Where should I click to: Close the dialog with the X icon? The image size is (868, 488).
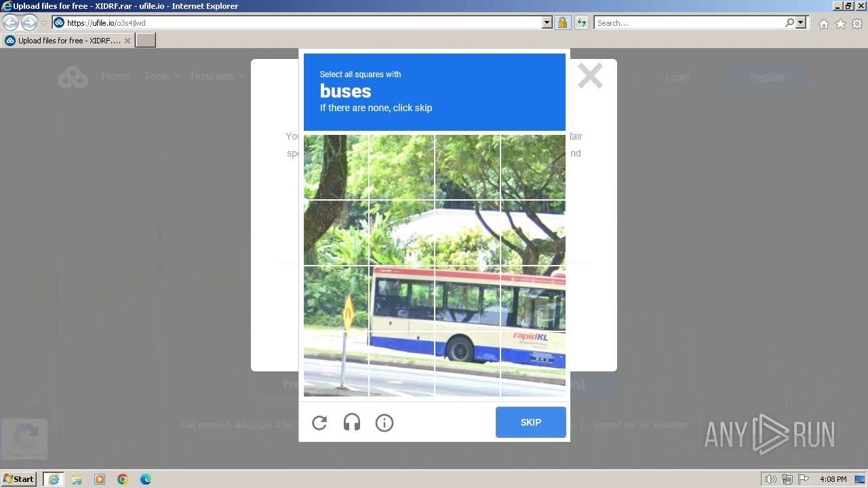click(590, 76)
